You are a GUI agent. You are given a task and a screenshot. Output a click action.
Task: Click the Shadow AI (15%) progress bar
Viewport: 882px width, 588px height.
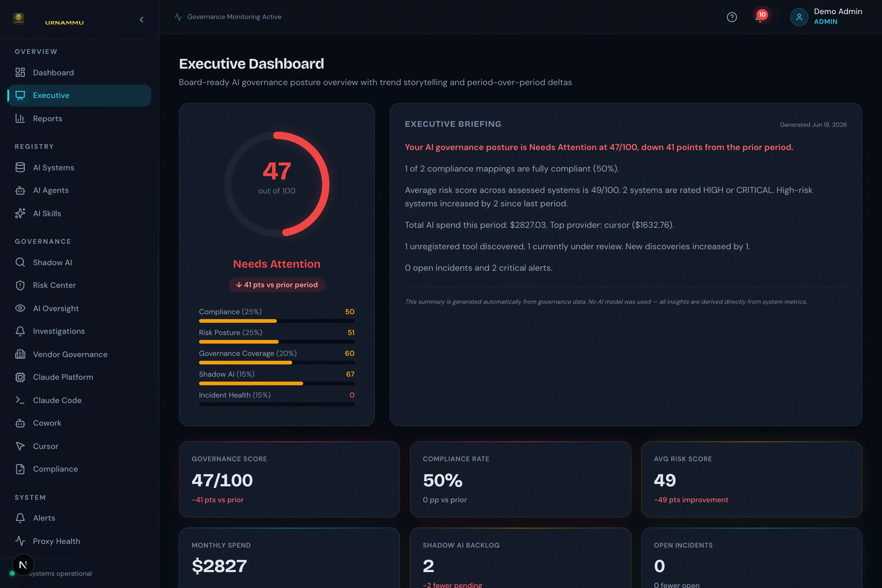tap(277, 383)
